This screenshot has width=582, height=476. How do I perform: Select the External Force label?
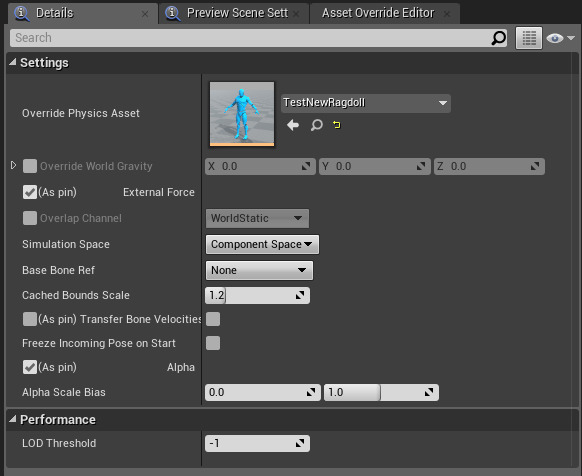tap(159, 192)
